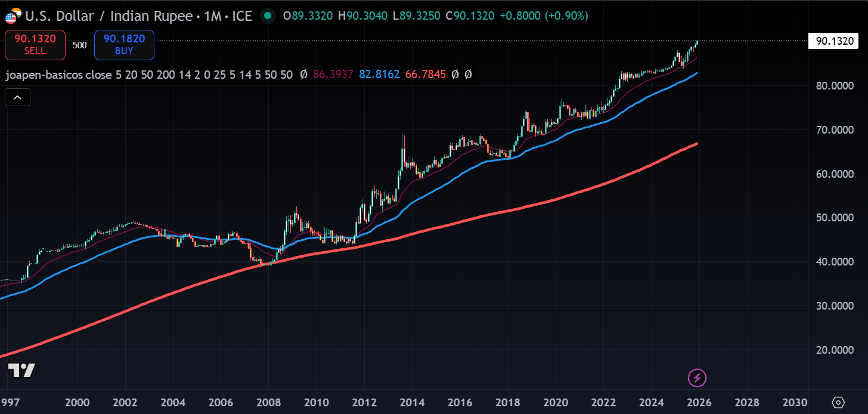868x414 pixels.
Task: Click the 500 spread value
Action: pyautogui.click(x=79, y=45)
